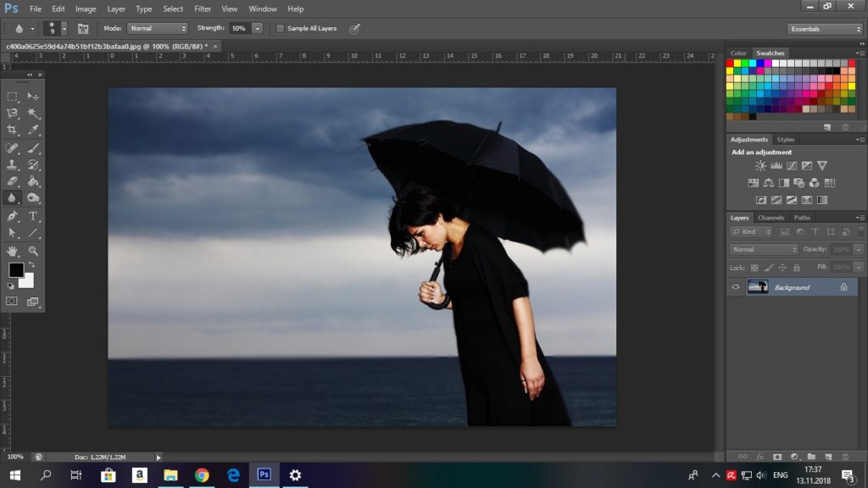The image size is (868, 488).
Task: Click the black foreground color swatch
Action: (15, 270)
